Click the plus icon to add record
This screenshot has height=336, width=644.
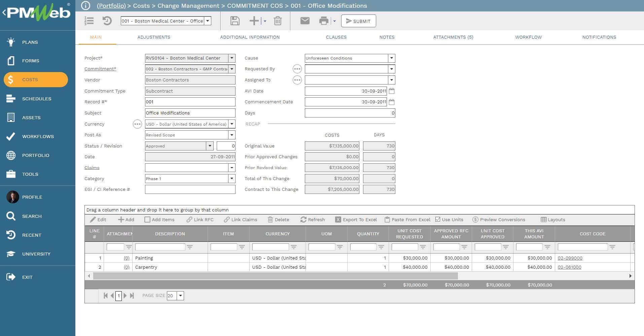point(254,21)
